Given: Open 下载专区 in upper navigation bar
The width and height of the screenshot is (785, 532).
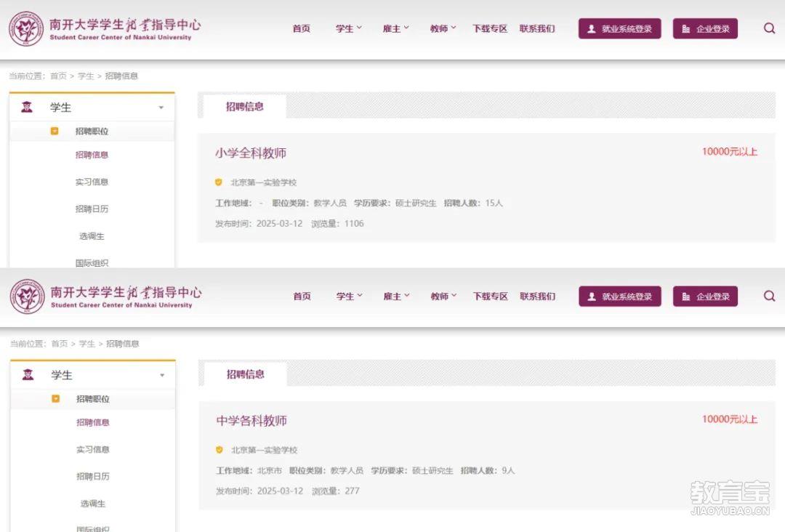Looking at the screenshot, I should coord(490,28).
